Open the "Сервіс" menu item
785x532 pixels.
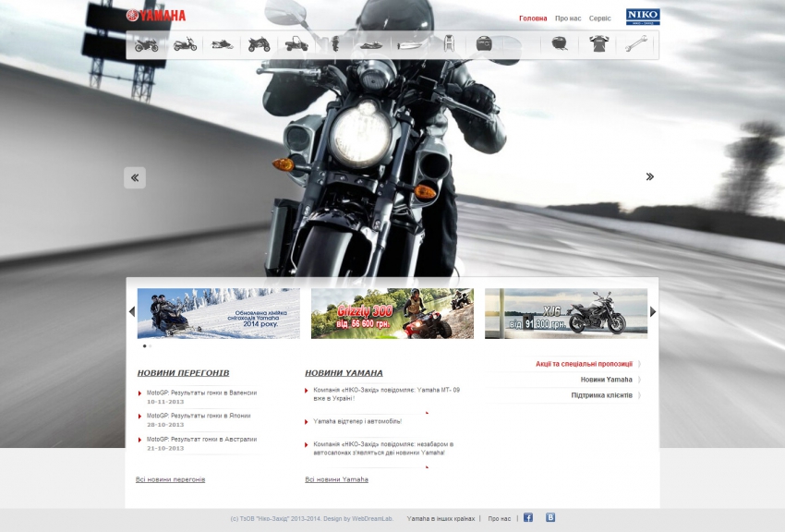598,16
